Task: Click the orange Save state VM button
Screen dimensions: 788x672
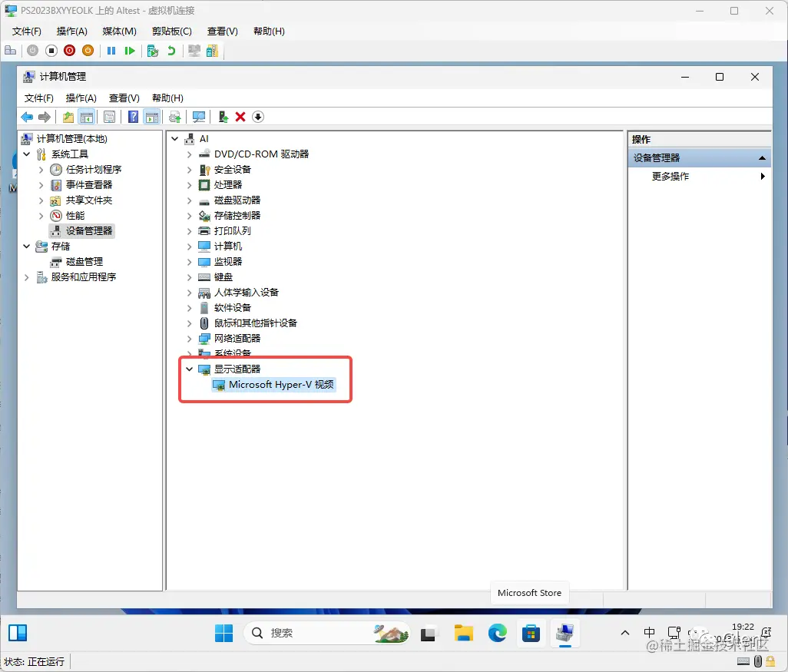Action: [x=88, y=51]
